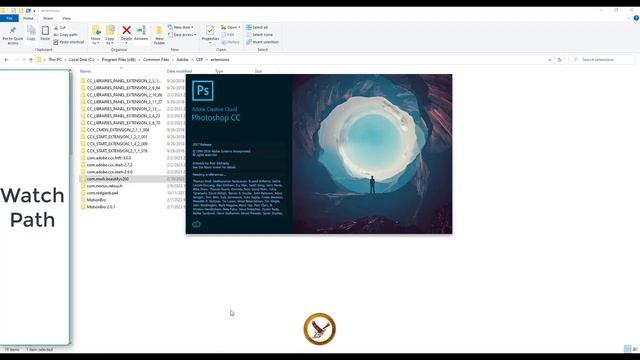This screenshot has height=360, width=640.
Task: Click Copy path in the ribbon
Action: (x=65, y=35)
